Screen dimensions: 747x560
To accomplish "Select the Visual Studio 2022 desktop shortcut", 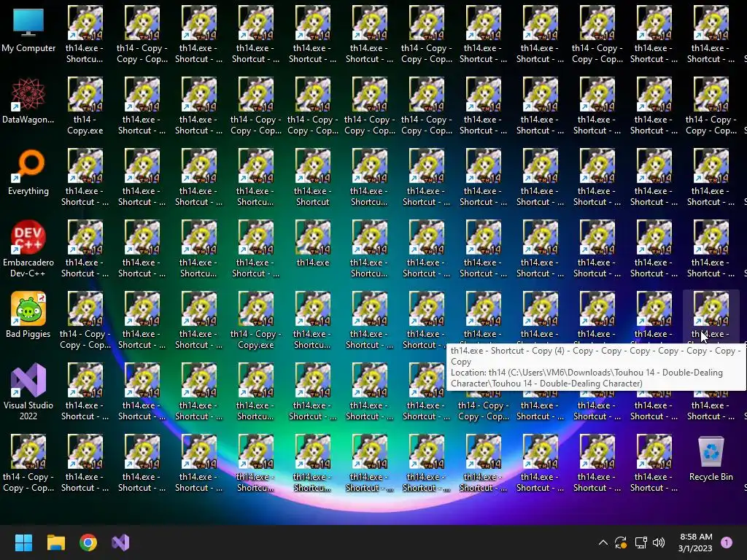I will [x=28, y=392].
